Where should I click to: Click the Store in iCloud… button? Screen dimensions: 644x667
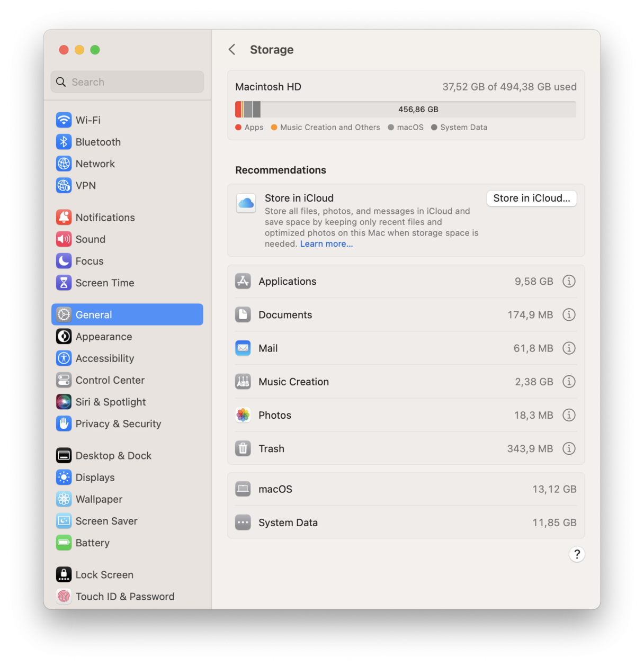[532, 198]
